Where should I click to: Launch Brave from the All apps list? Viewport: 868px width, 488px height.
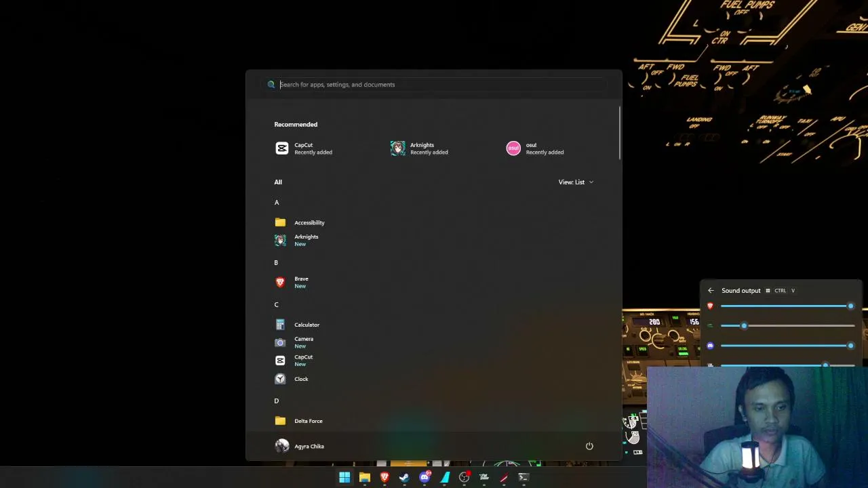[x=292, y=282]
